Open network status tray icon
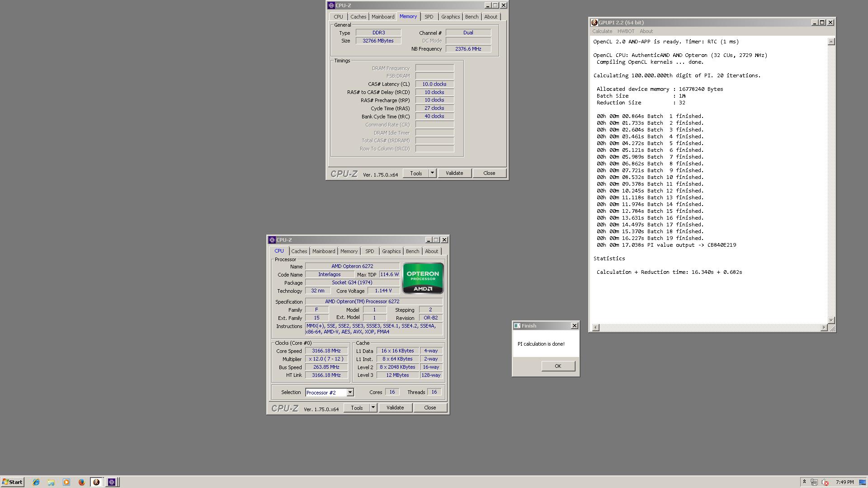Image resolution: width=868 pixels, height=488 pixels. [814, 482]
